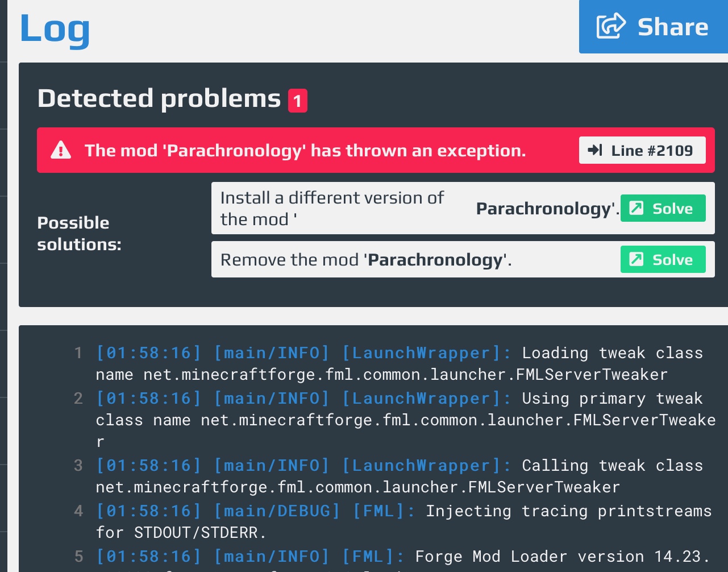The width and height of the screenshot is (728, 572).
Task: Solve by removing the mod Parachronology
Action: point(663,259)
